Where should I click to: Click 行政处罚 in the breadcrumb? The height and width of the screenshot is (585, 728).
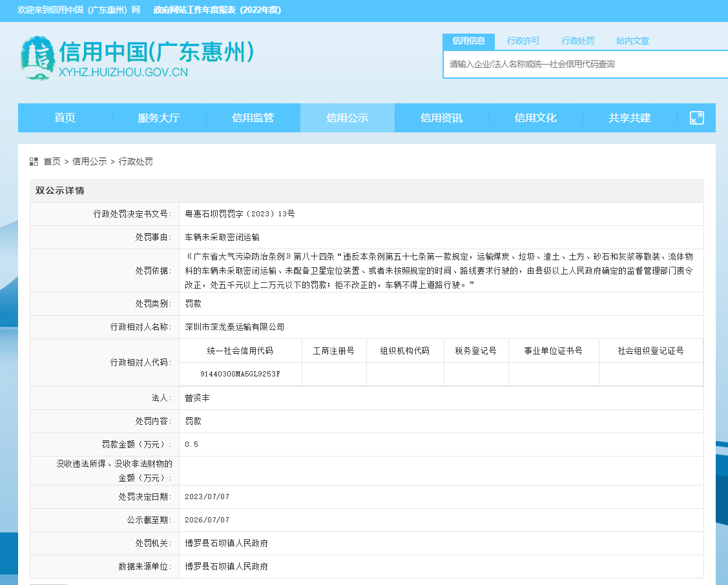[x=136, y=161]
